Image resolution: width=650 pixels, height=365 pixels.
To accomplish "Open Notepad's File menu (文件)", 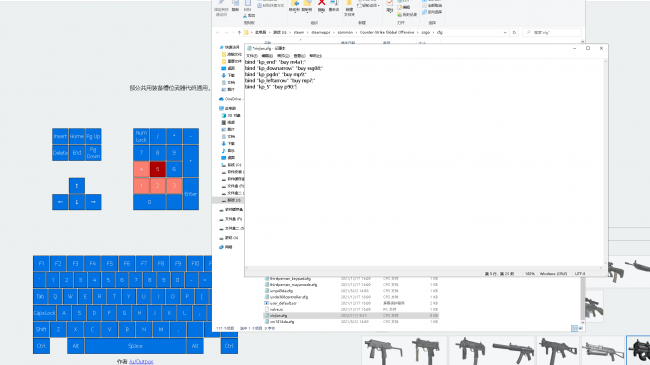I will 252,56.
